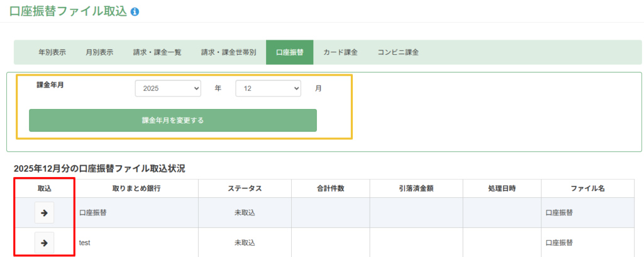This screenshot has width=644, height=257.
Task: Click the ステータス column header
Action: 245,188
